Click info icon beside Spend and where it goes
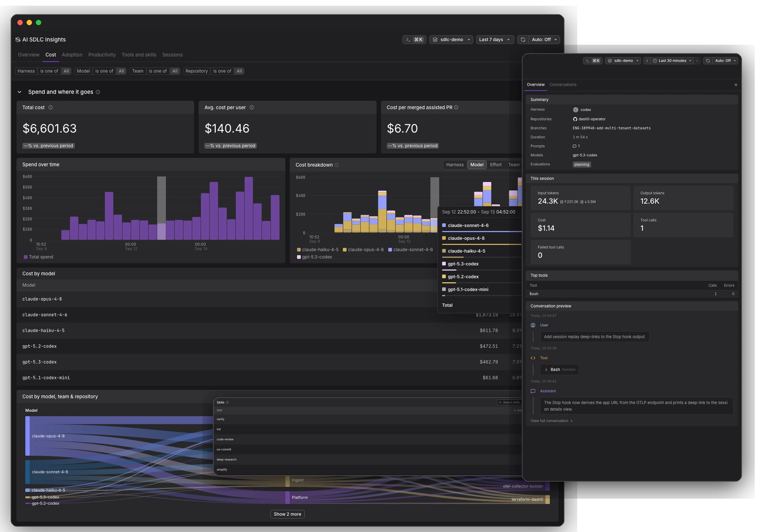 98,92
